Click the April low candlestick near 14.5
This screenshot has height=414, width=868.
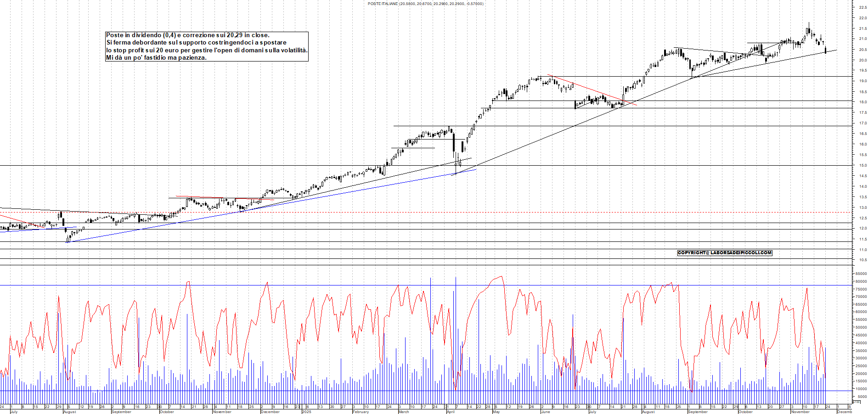coord(456,171)
